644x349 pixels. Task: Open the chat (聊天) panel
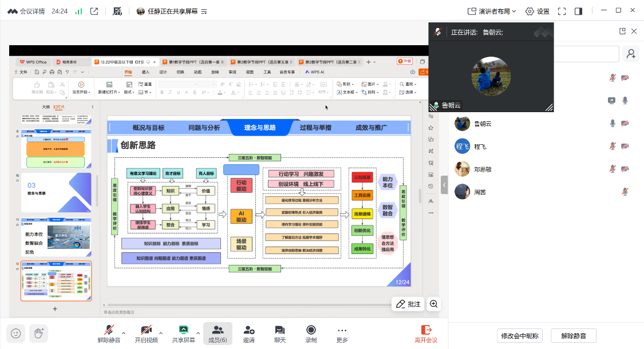point(280,334)
